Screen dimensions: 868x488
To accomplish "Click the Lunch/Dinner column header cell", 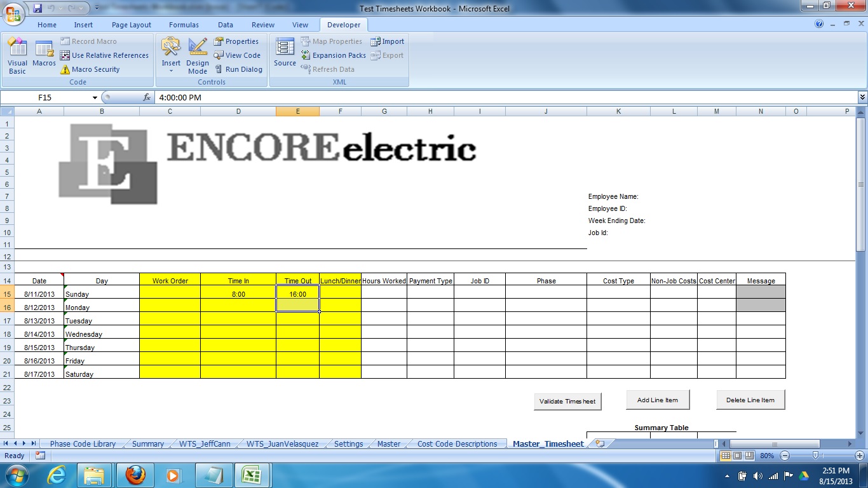I will point(340,280).
